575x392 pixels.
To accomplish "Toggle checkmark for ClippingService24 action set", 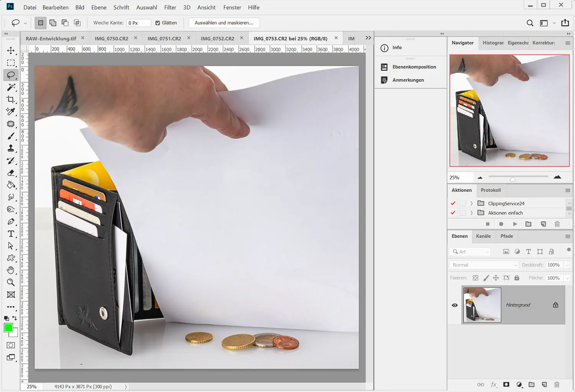I will pyautogui.click(x=453, y=203).
